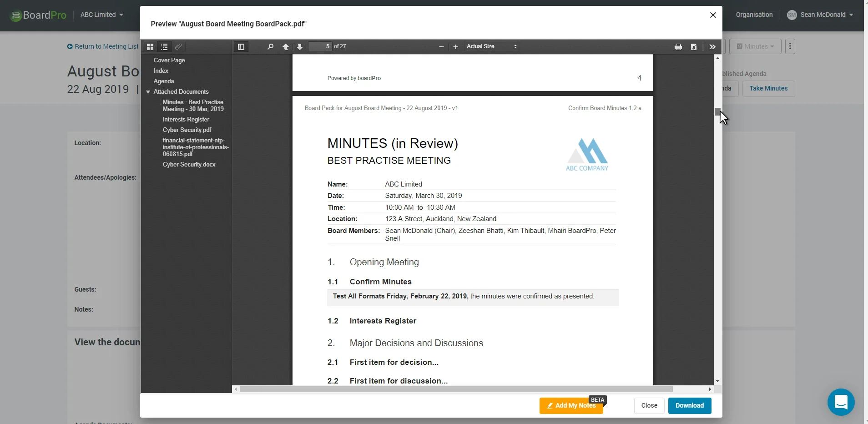Screen dimensions: 868x424
Task: Download PDF from viewer toolbar
Action: point(694,47)
